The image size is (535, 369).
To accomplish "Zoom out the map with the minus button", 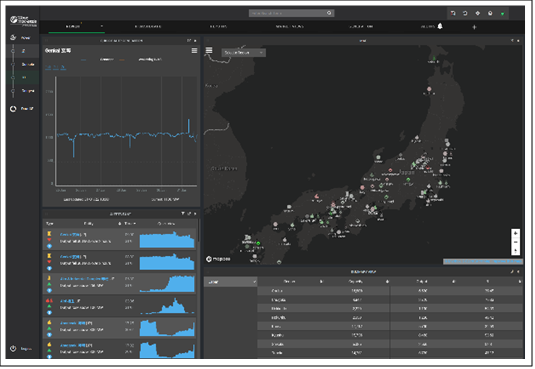I will tap(515, 242).
